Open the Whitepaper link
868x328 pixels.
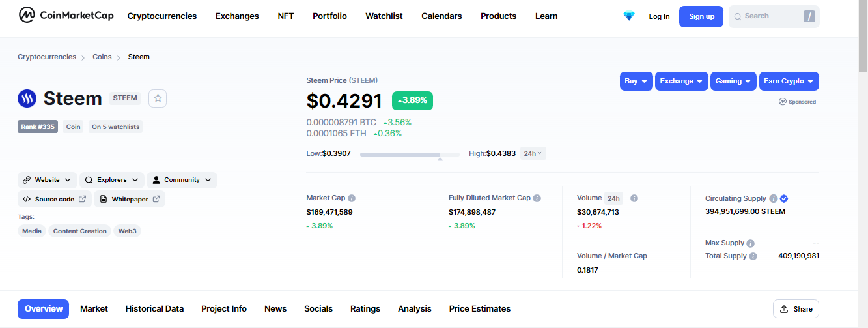[130, 199]
